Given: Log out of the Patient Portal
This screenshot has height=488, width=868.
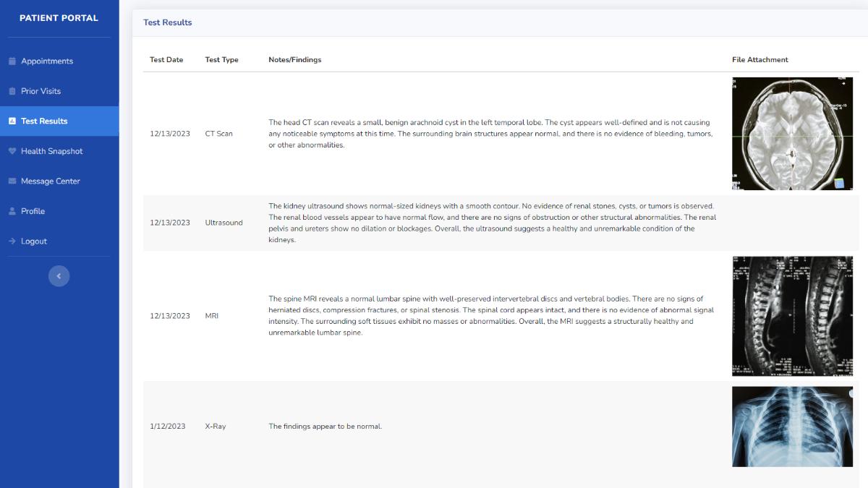Looking at the screenshot, I should 35,241.
